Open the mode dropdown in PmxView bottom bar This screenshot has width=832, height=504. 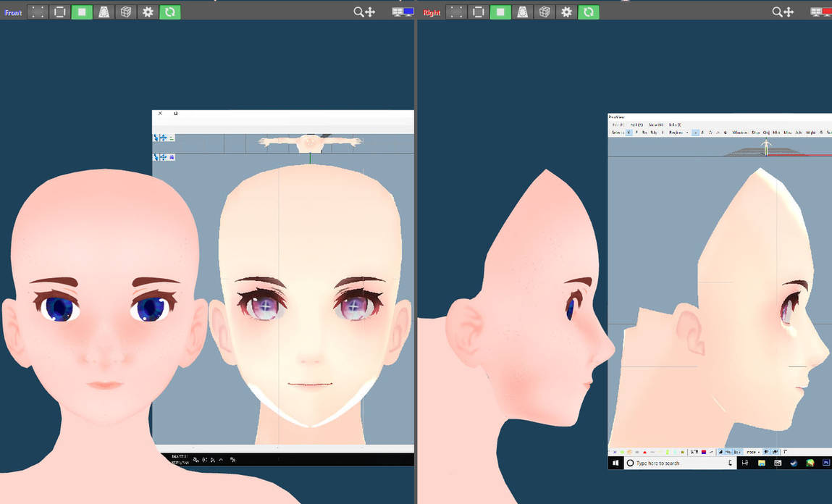tap(754, 452)
